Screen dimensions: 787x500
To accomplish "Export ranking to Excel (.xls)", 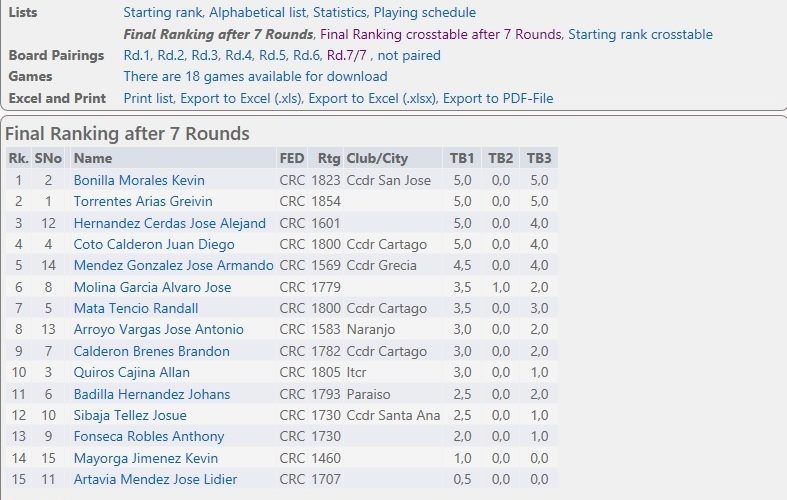I will coord(241,98).
